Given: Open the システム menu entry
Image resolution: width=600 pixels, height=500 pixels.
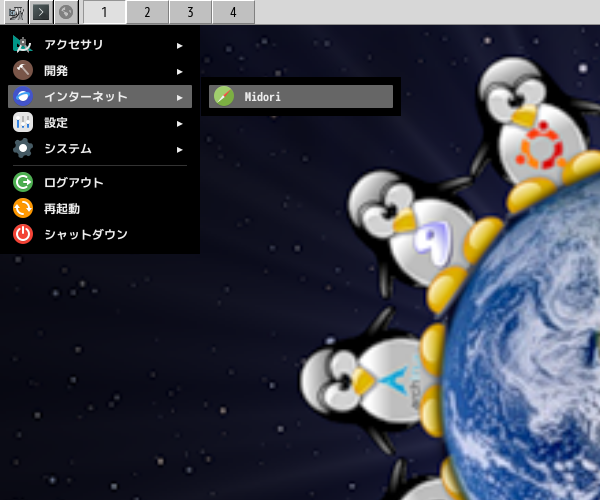Looking at the screenshot, I should [x=100, y=149].
